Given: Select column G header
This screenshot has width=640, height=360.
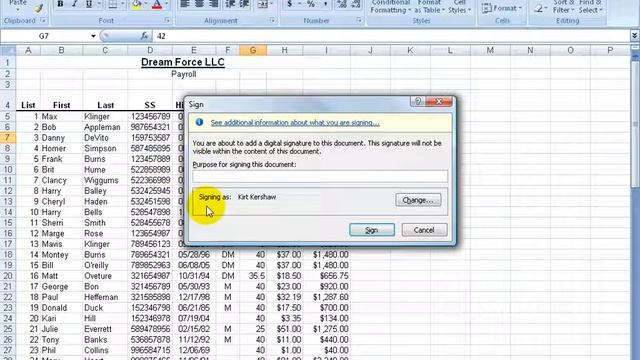Looking at the screenshot, I should [x=253, y=50].
